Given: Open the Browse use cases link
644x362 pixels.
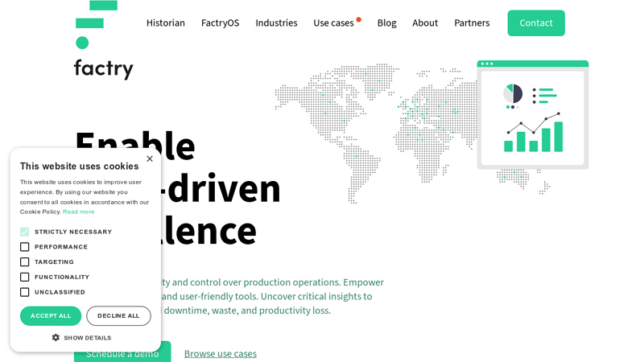Looking at the screenshot, I should [220, 353].
